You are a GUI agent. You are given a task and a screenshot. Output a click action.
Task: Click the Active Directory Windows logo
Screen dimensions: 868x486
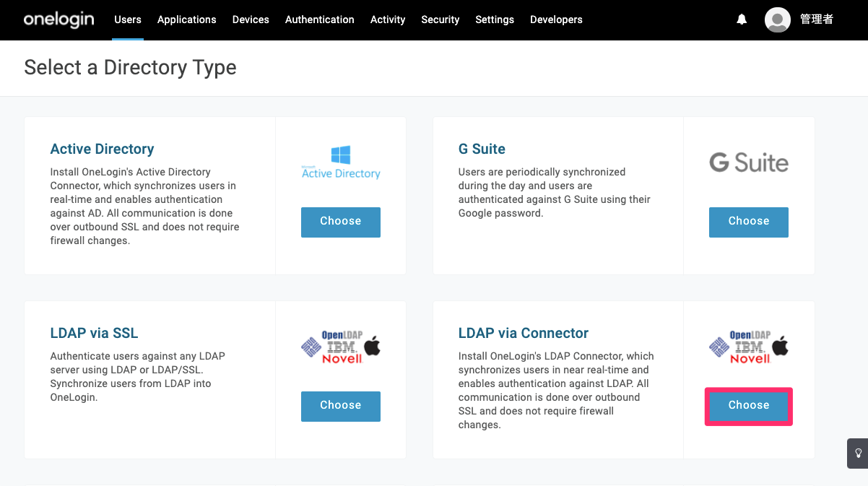tap(341, 162)
